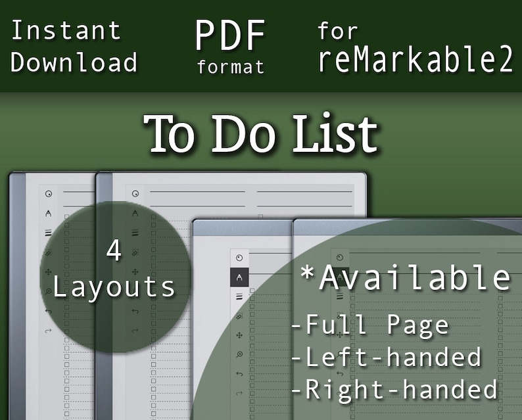Click the highlighted dark pen tool button
The height and width of the screenshot is (420, 522).
(x=239, y=277)
